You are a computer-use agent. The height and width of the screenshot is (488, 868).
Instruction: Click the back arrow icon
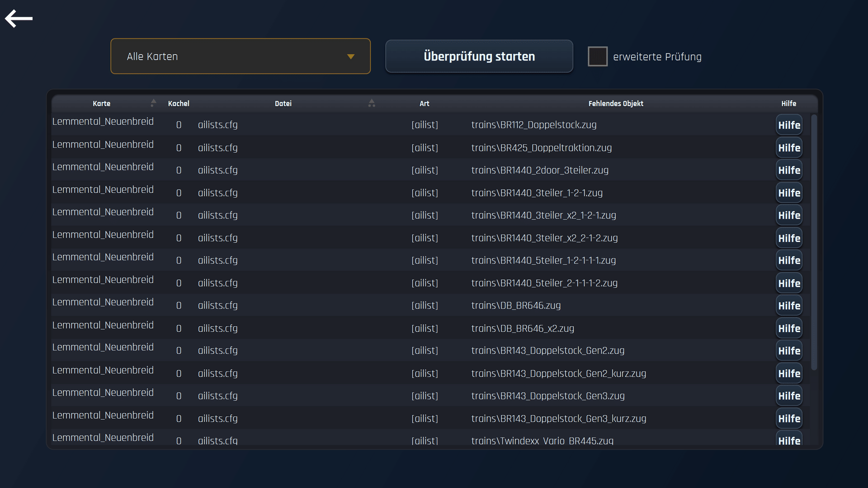pyautogui.click(x=19, y=19)
